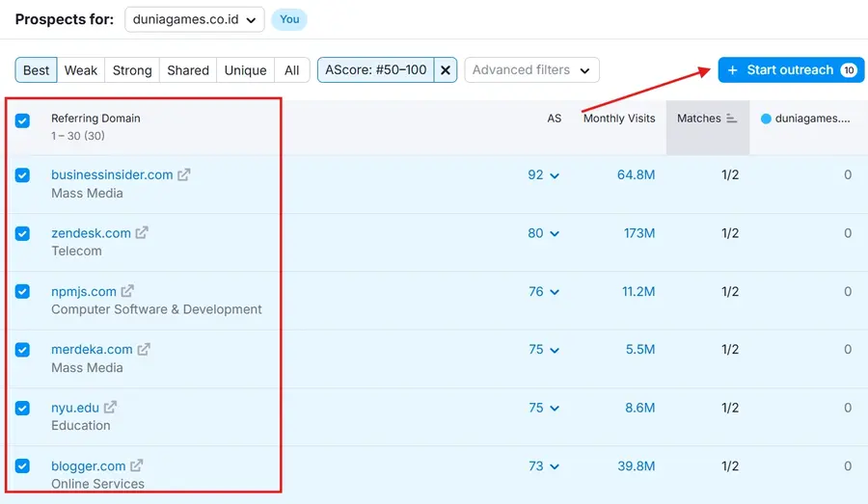868x504 pixels.
Task: Click 39.8M monthly visits value
Action: pyautogui.click(x=637, y=466)
